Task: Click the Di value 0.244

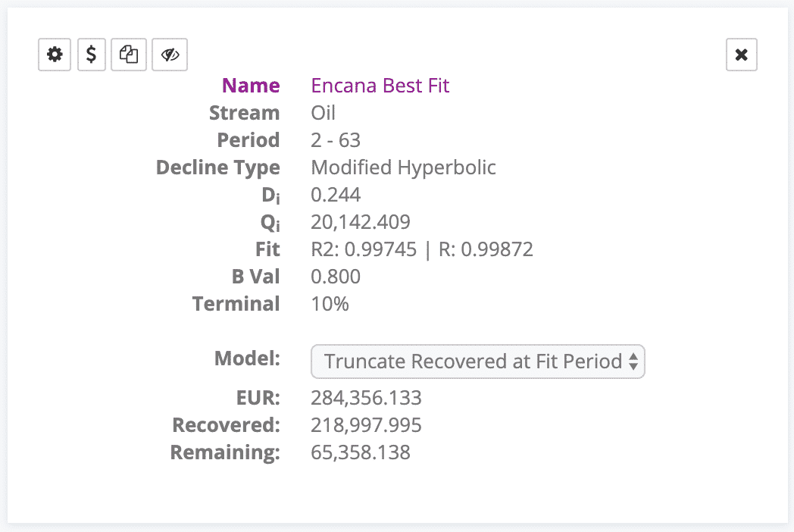Action: (336, 195)
